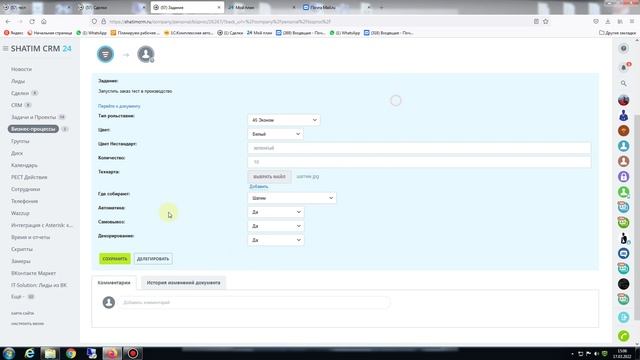Open Скрипты in the sidebar
Screen dimensions: 640x360
tap(22, 249)
